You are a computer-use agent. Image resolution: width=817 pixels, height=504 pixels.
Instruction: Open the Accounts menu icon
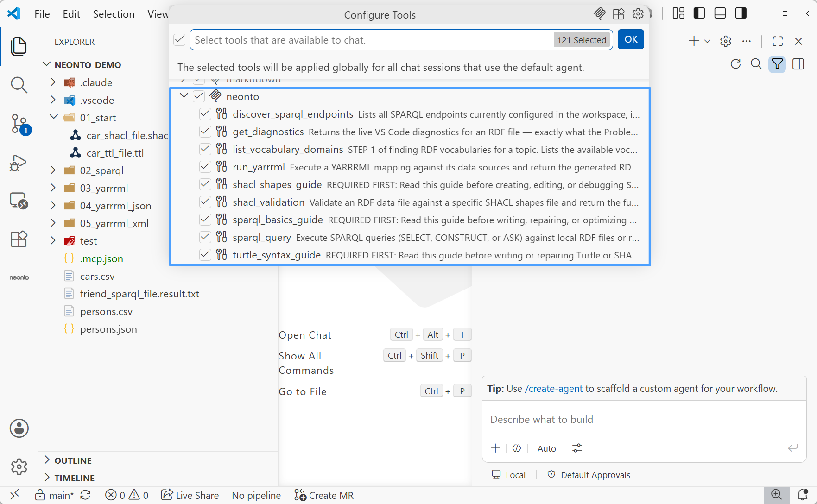[19, 428]
